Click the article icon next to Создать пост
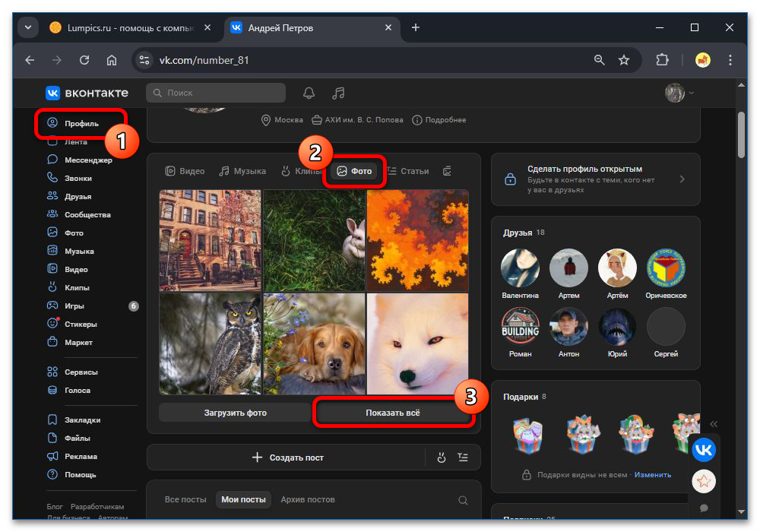Viewport: 760px width, 532px height. click(463, 458)
